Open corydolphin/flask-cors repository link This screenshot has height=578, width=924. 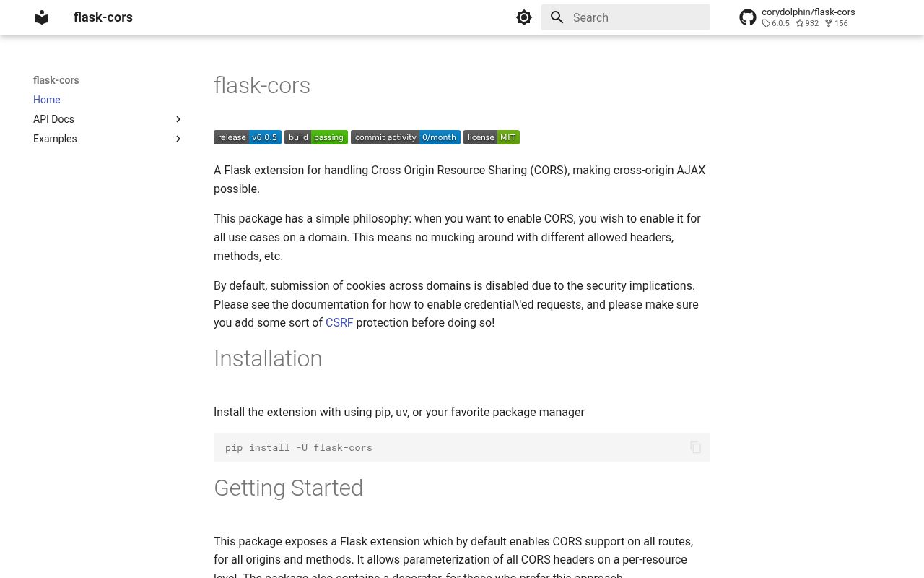[808, 12]
